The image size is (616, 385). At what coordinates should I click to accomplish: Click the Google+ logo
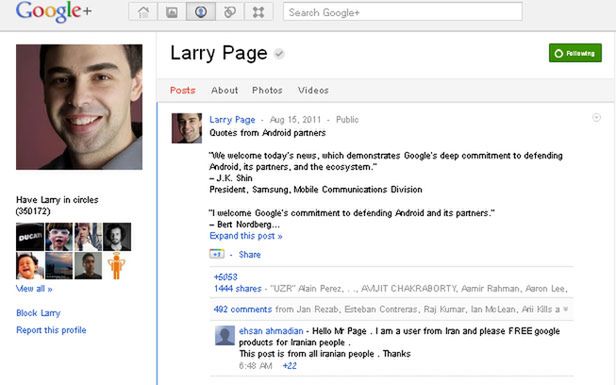pos(54,11)
